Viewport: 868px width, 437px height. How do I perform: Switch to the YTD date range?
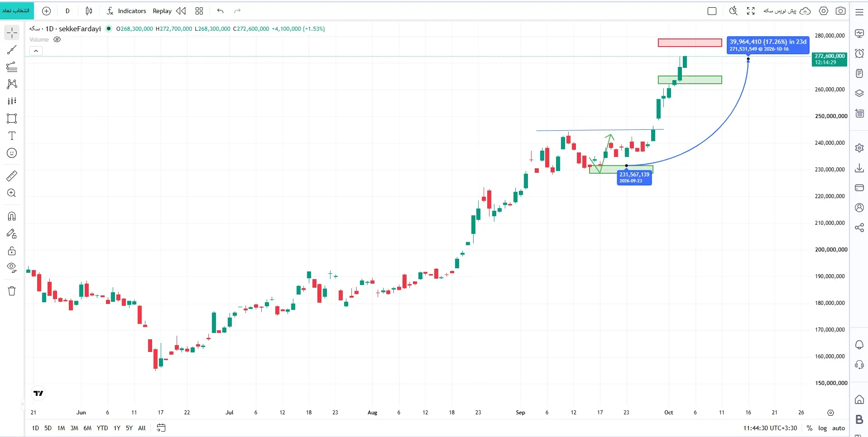coord(102,428)
